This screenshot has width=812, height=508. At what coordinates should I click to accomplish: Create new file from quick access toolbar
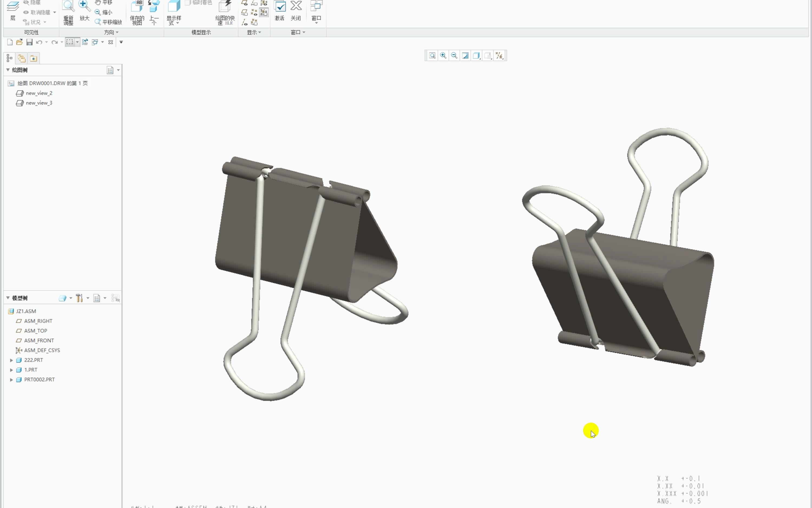10,42
